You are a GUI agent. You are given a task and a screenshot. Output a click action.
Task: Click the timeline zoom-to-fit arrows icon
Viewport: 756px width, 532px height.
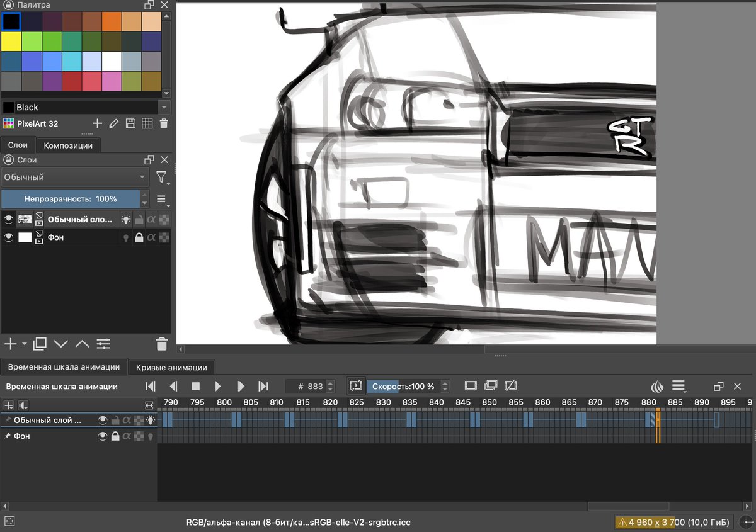pyautogui.click(x=149, y=405)
